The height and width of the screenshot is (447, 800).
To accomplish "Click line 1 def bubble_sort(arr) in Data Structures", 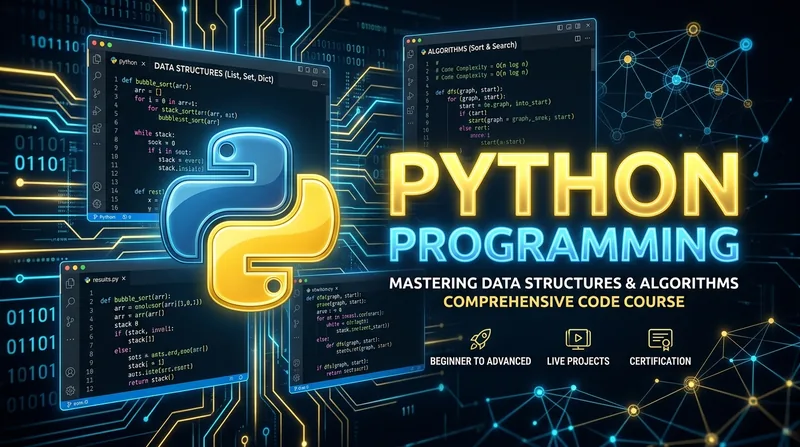I will pos(156,84).
